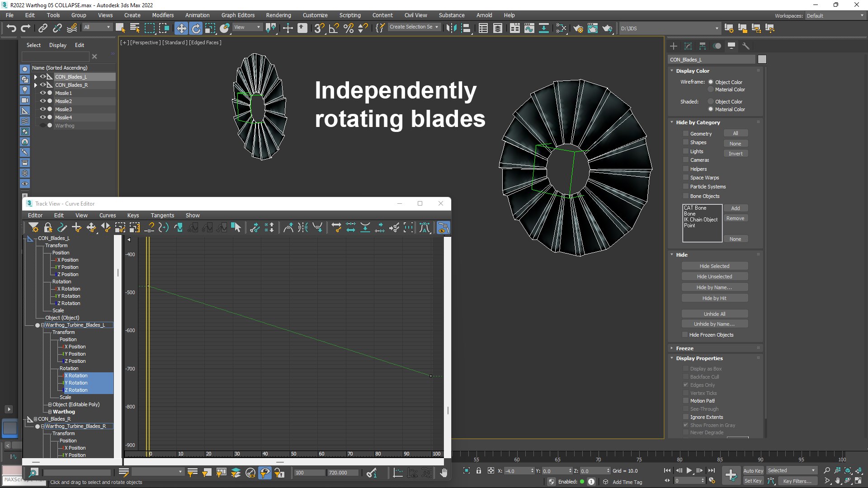Image resolution: width=868 pixels, height=488 pixels.
Task: Select Wireframe Material Color radio button
Action: (711, 89)
